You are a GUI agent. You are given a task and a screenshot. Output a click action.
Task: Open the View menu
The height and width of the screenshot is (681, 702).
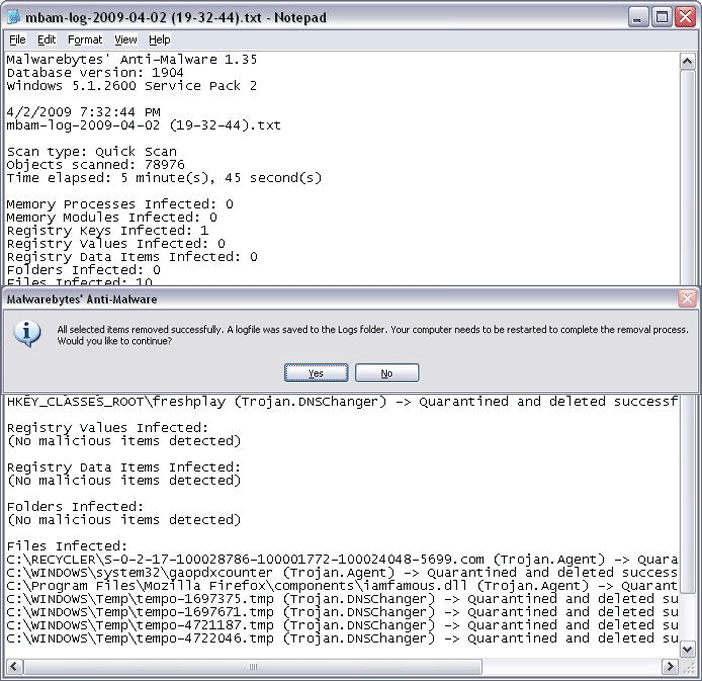(125, 40)
